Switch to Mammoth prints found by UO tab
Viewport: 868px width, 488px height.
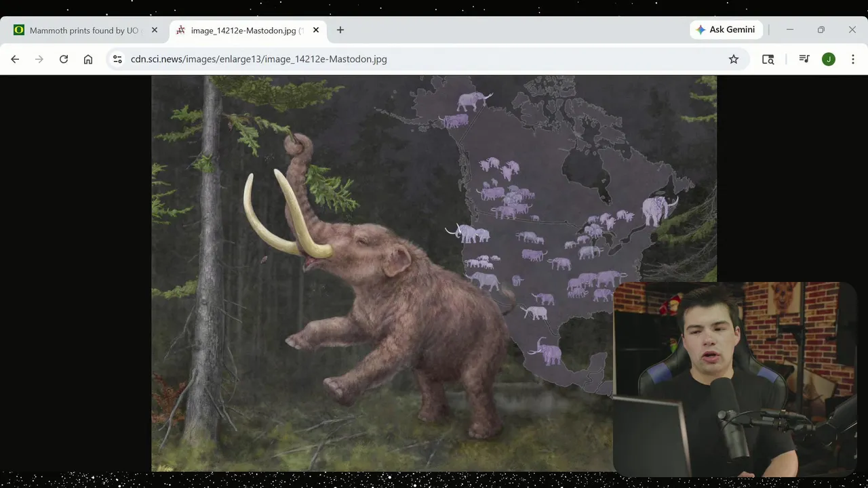point(86,30)
